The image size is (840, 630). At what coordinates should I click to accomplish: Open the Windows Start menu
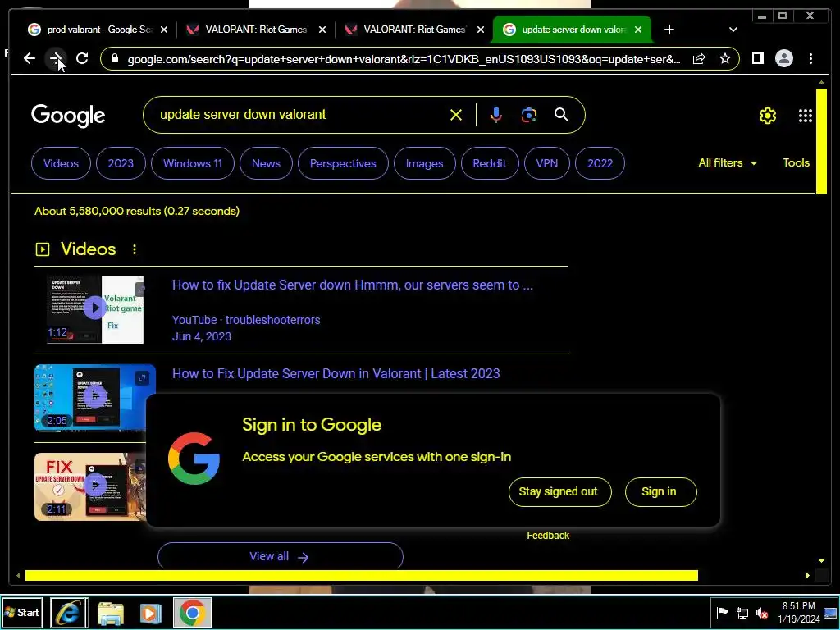pos(21,612)
